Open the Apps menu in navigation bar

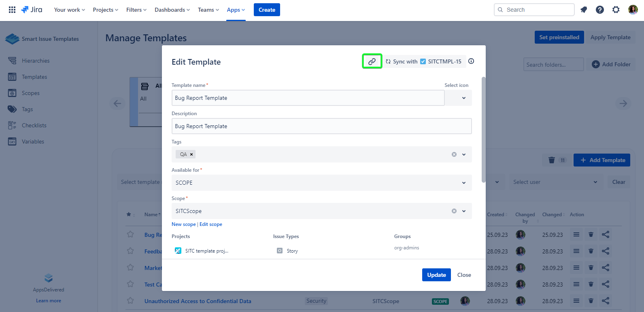[236, 10]
